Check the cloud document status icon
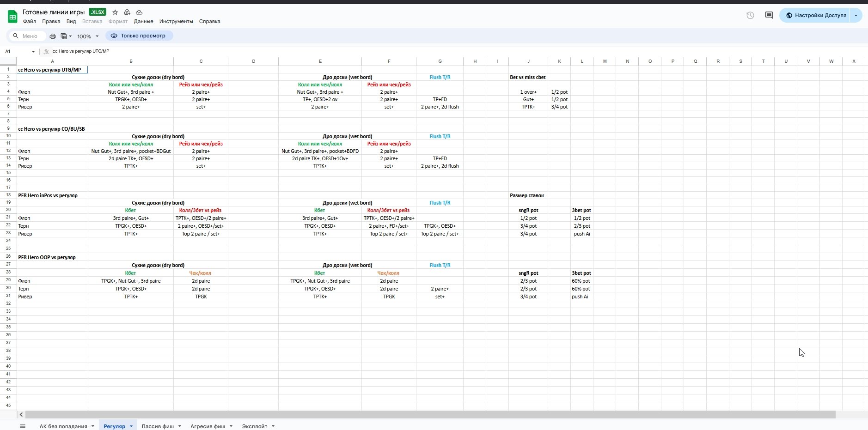868x430 pixels. click(x=139, y=12)
